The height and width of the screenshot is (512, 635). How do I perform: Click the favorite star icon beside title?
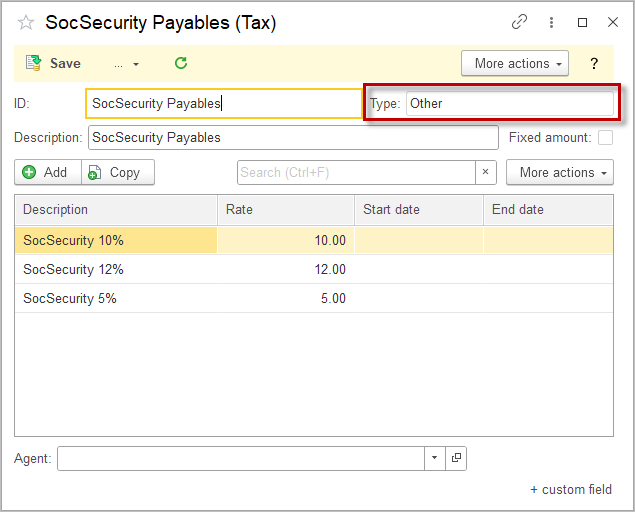(26, 22)
